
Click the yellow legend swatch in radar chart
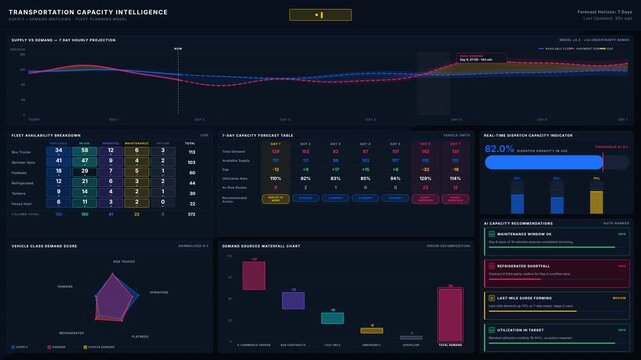tap(85, 347)
